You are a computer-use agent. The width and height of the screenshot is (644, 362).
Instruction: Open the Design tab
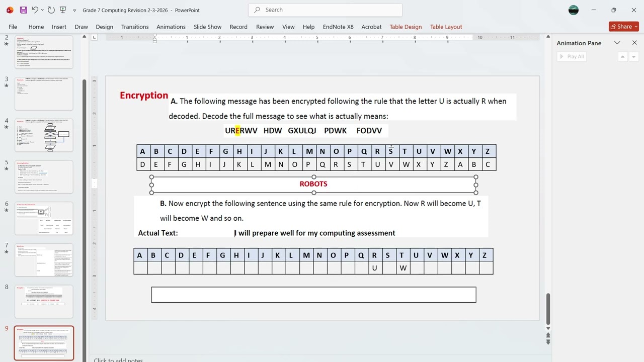(x=104, y=27)
